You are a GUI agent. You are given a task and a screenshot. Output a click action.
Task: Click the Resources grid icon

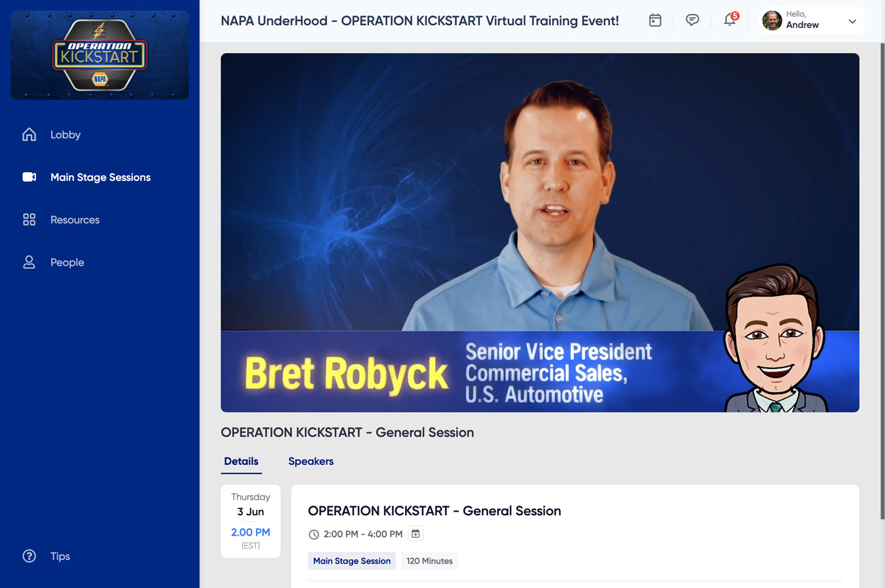click(29, 220)
